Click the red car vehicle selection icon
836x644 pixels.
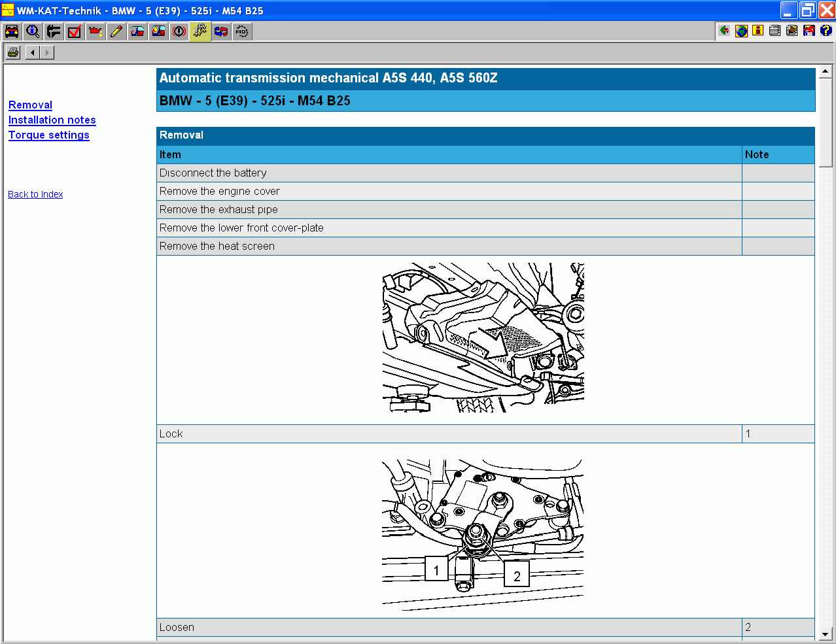coord(12,31)
